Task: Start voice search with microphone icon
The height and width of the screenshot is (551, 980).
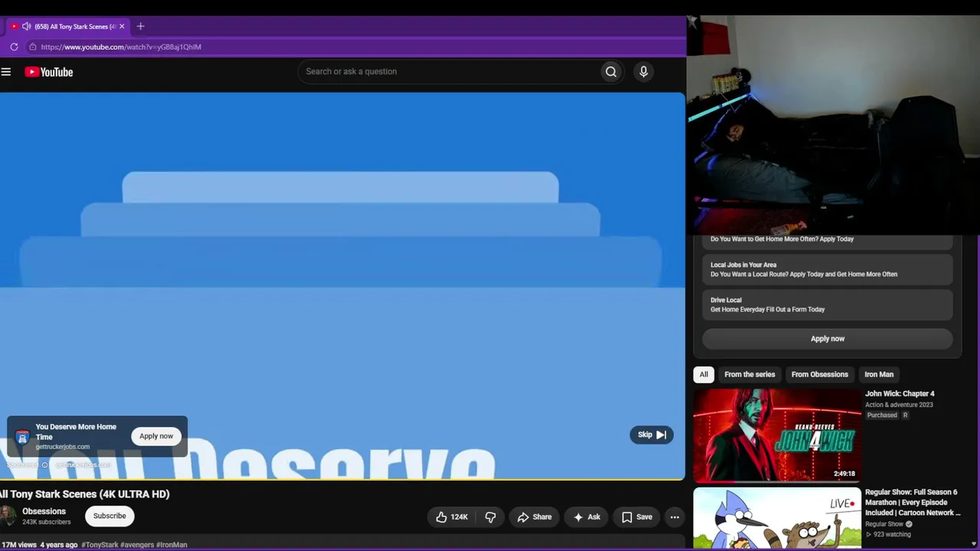Action: [644, 72]
